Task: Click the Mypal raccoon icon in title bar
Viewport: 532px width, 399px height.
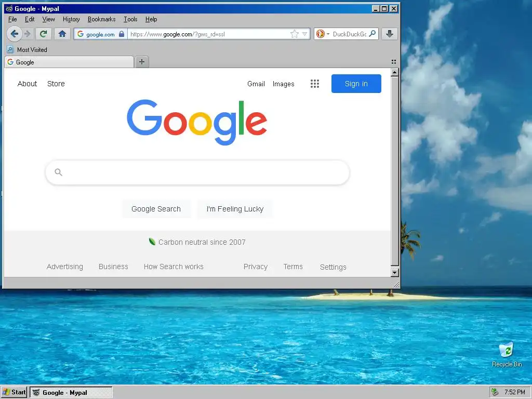Action: click(9, 8)
